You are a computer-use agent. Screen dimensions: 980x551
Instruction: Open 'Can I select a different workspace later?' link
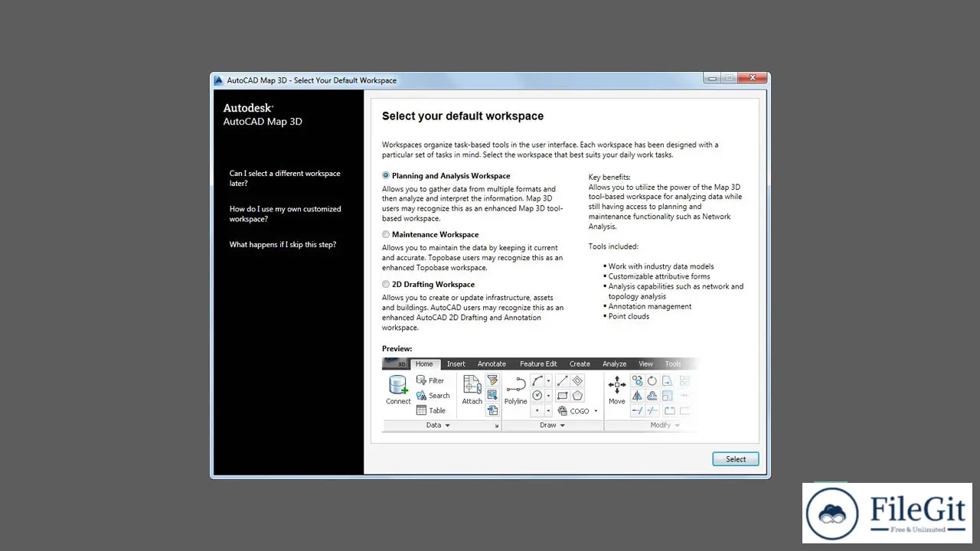click(285, 178)
